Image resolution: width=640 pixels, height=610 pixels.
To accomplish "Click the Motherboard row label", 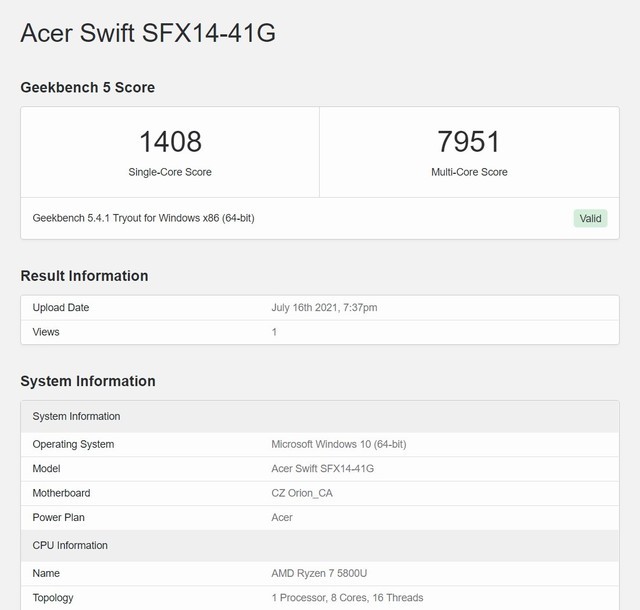I will (61, 493).
